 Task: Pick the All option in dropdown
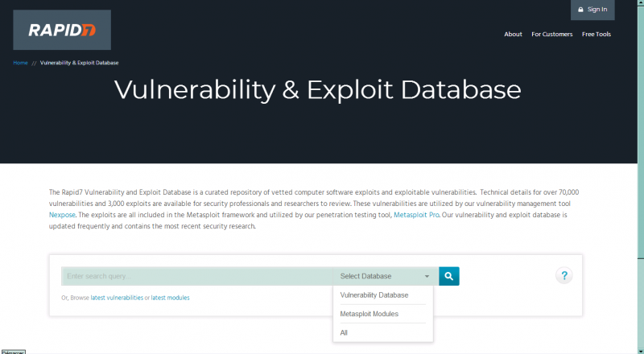click(x=345, y=332)
